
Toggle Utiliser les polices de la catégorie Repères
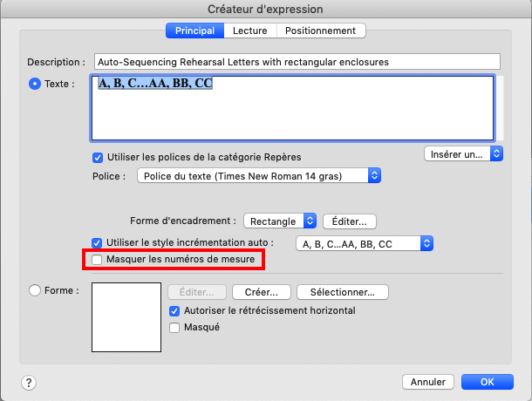98,158
